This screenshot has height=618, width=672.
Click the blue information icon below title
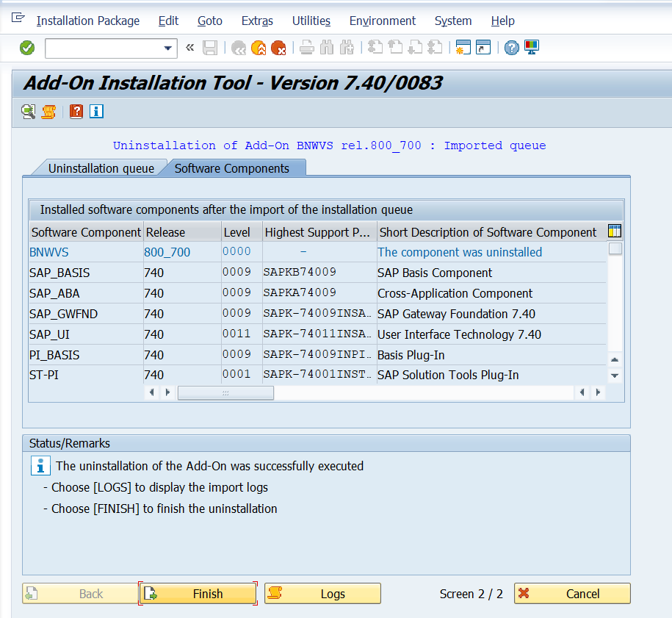[x=96, y=112]
